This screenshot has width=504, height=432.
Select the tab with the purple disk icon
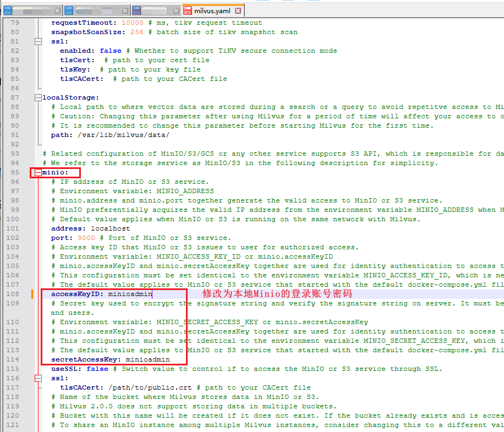pos(156,10)
